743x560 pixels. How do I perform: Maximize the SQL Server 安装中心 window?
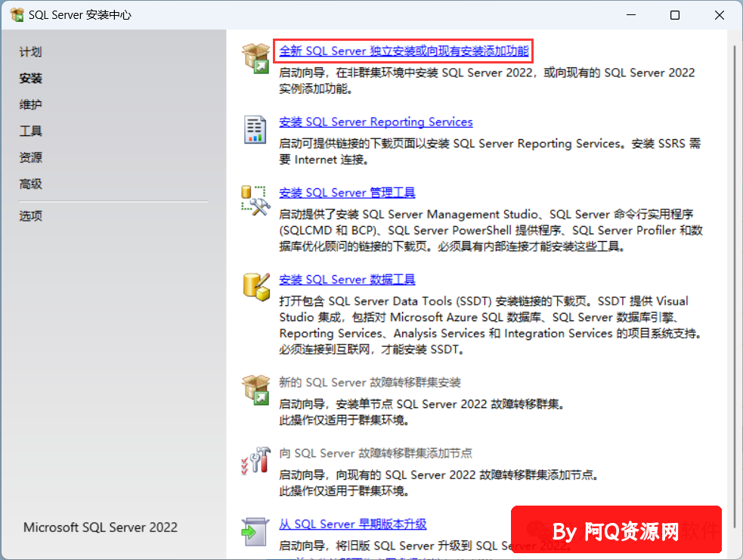675,15
